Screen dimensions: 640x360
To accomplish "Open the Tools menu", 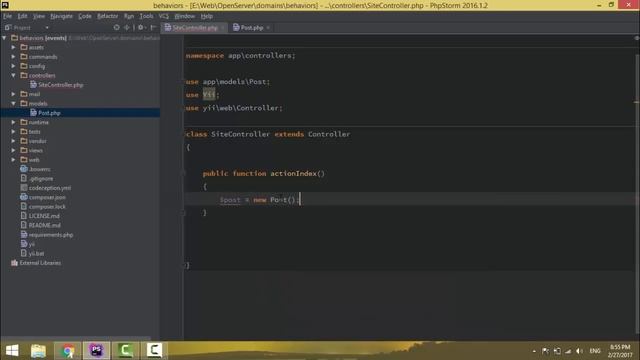I will pyautogui.click(x=147, y=16).
